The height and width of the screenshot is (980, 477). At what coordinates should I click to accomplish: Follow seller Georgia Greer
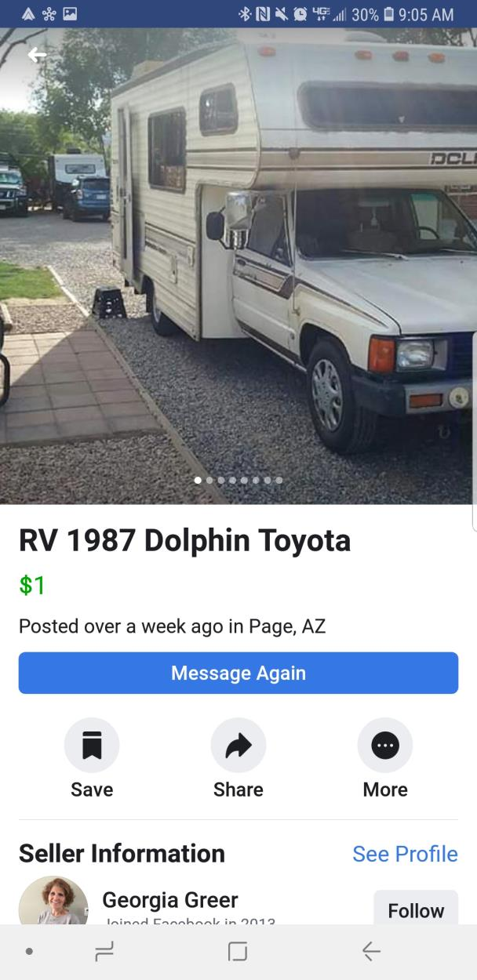pos(416,909)
